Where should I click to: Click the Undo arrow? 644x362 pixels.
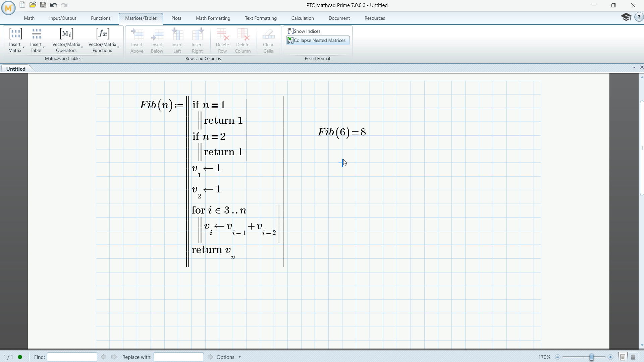(53, 5)
